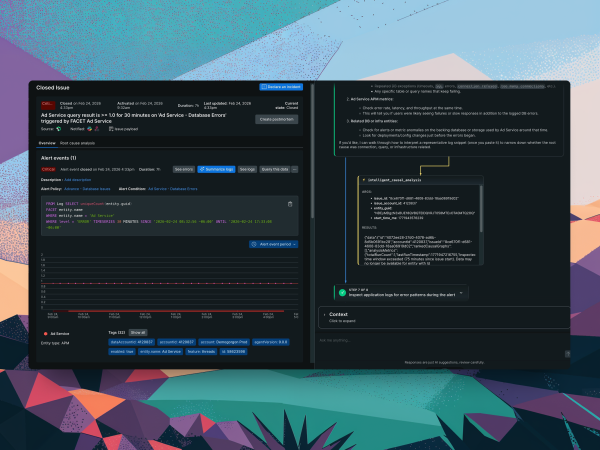Expand the Step 7 chevron dropdown

[461, 293]
